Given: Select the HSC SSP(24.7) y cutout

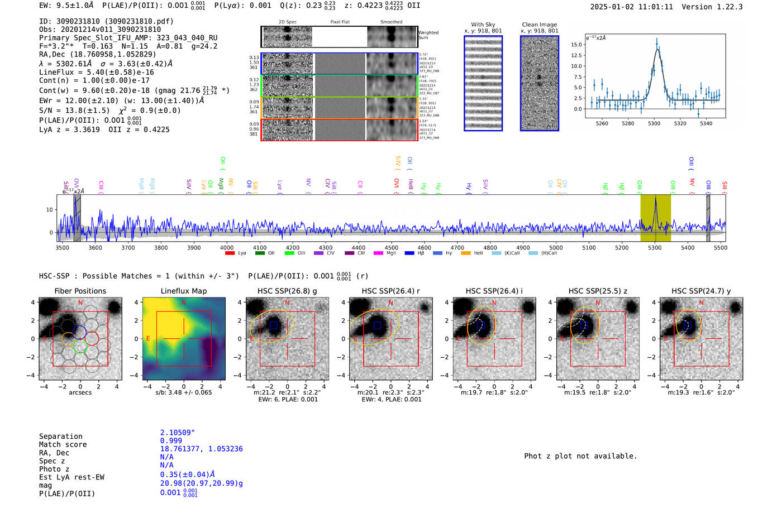Looking at the screenshot, I should coord(702,339).
